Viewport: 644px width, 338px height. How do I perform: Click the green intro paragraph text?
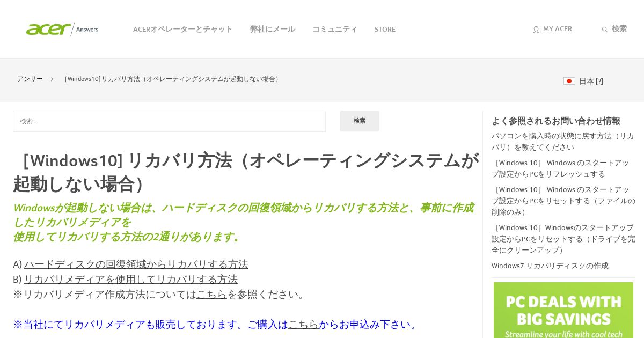[243, 222]
